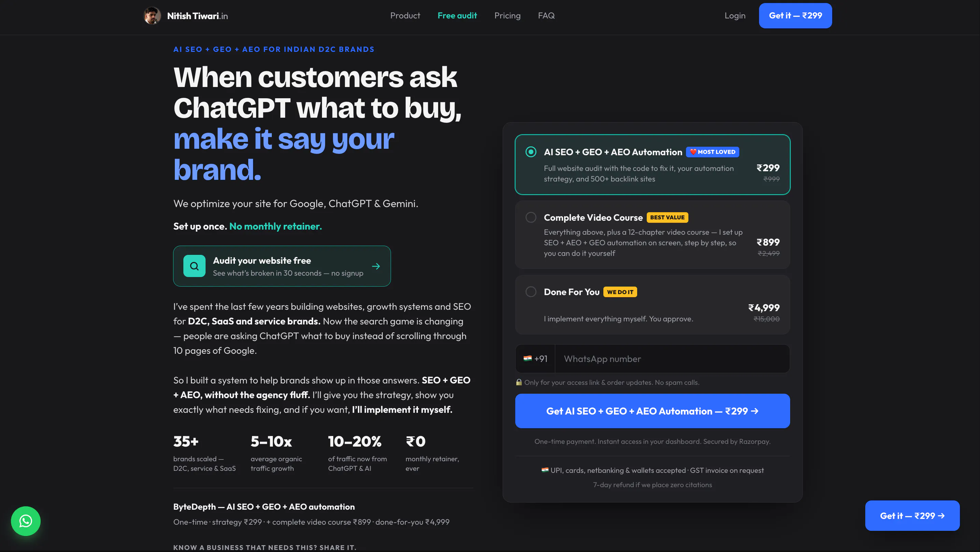Click the 5–10x traffic growth stat
Screen dimensions: 980x552
point(276,453)
